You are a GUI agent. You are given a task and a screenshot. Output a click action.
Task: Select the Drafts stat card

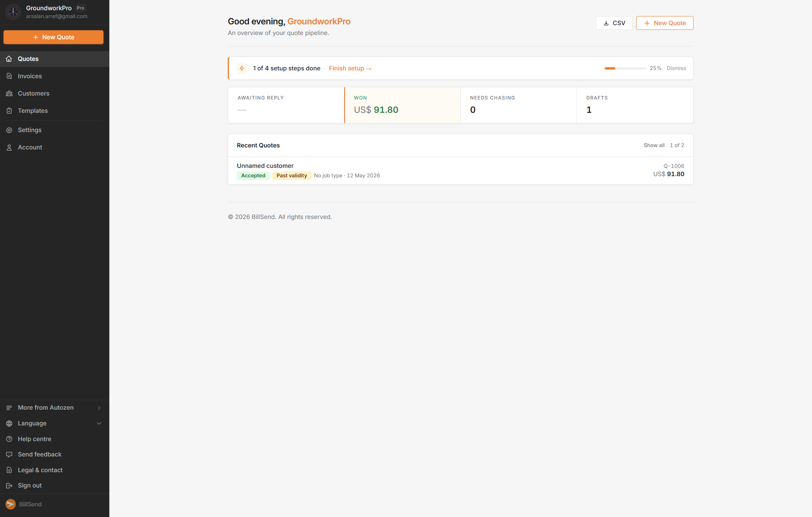(635, 105)
